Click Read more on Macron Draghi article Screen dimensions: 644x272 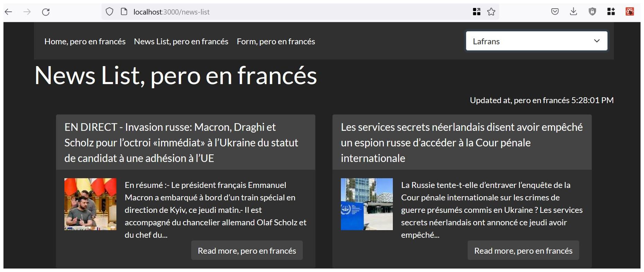[247, 251]
